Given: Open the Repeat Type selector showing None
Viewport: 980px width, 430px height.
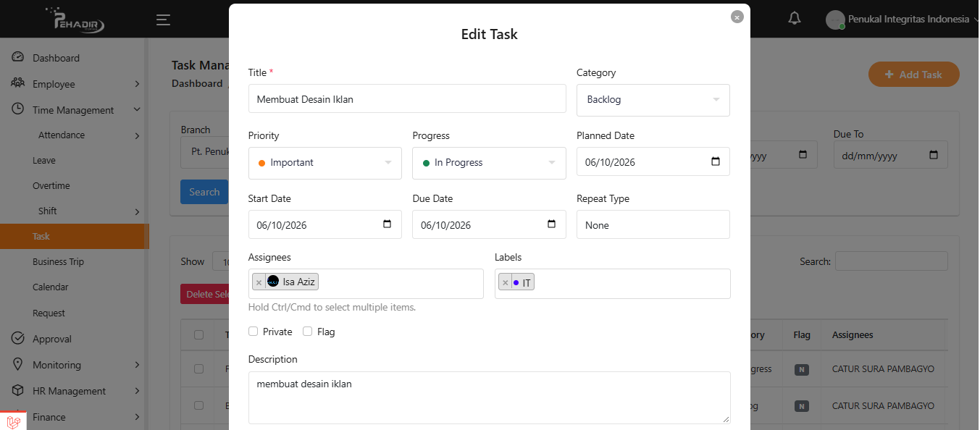Looking at the screenshot, I should 653,224.
